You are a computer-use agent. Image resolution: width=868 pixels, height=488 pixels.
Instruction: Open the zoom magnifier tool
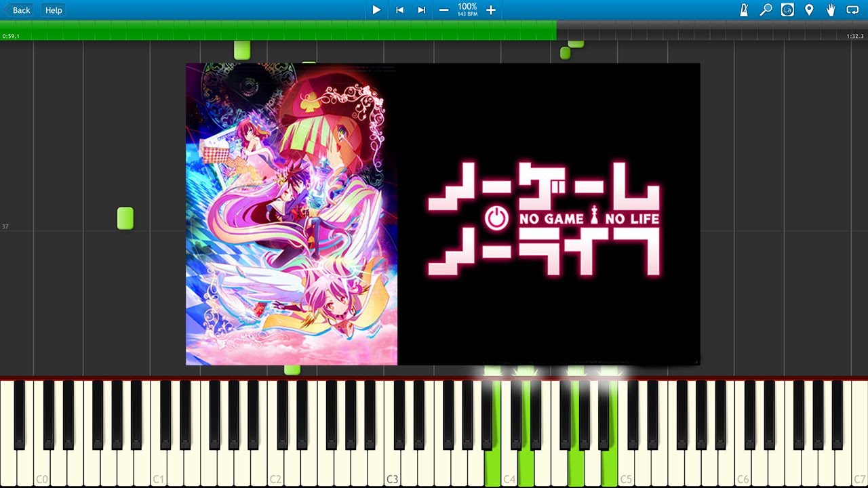tap(766, 10)
